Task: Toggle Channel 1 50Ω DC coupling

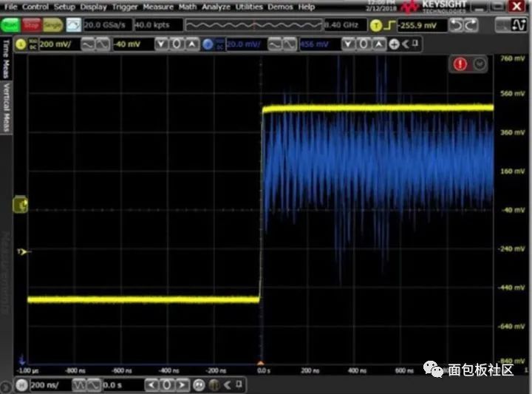Action: click(x=33, y=44)
